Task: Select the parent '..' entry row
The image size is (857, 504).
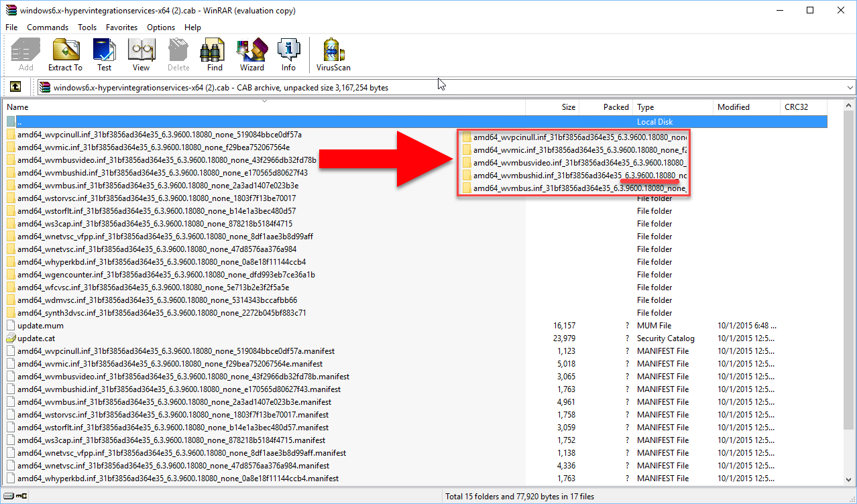Action: pos(415,122)
